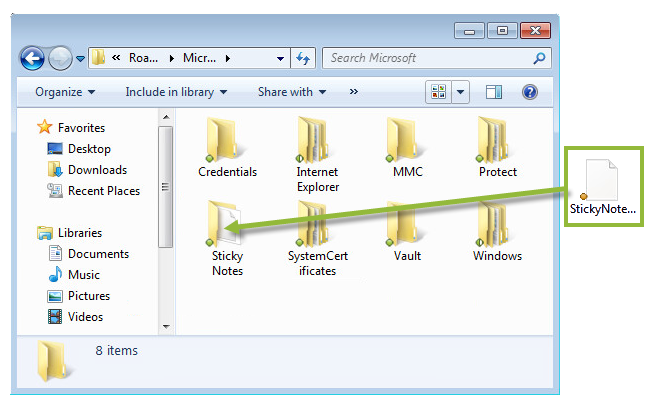651x409 pixels.
Task: Click the Get Help question mark icon
Action: pos(530,92)
